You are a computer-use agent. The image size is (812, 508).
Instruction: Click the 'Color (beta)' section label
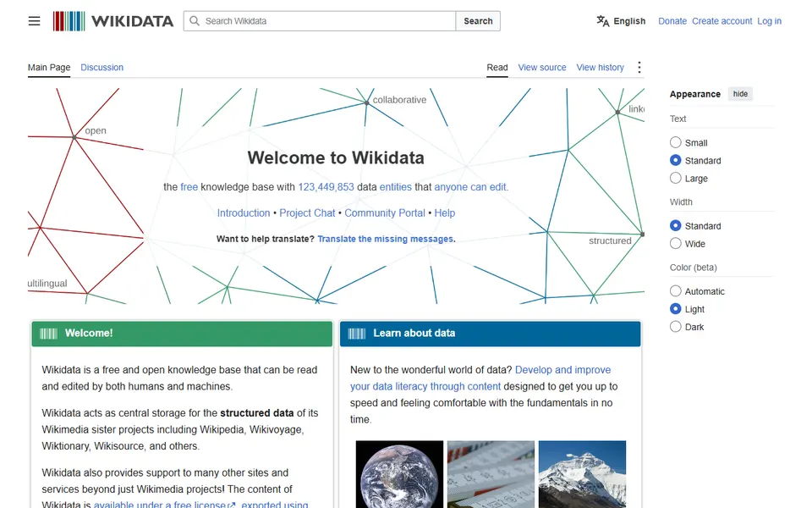pos(693,268)
